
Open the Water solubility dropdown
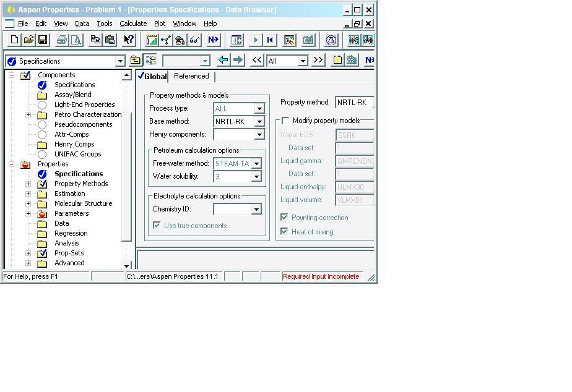(x=256, y=177)
